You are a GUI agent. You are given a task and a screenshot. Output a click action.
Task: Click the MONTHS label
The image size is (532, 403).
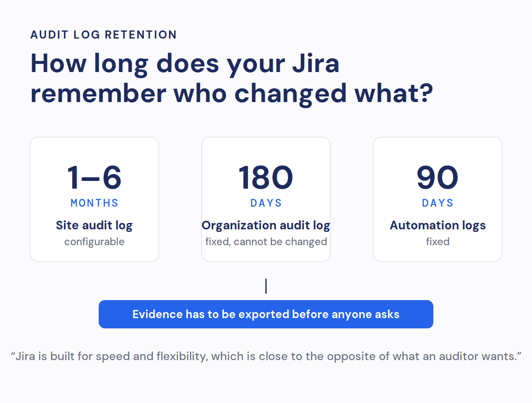[94, 203]
